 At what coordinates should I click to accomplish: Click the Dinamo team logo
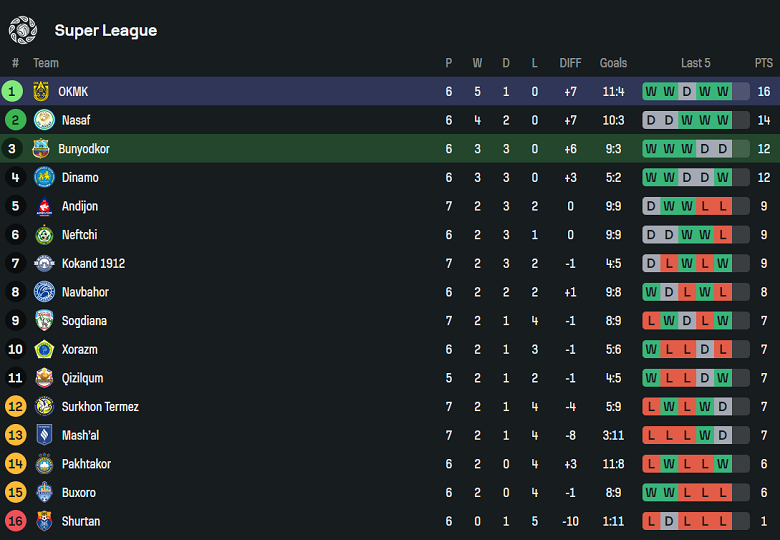44,178
